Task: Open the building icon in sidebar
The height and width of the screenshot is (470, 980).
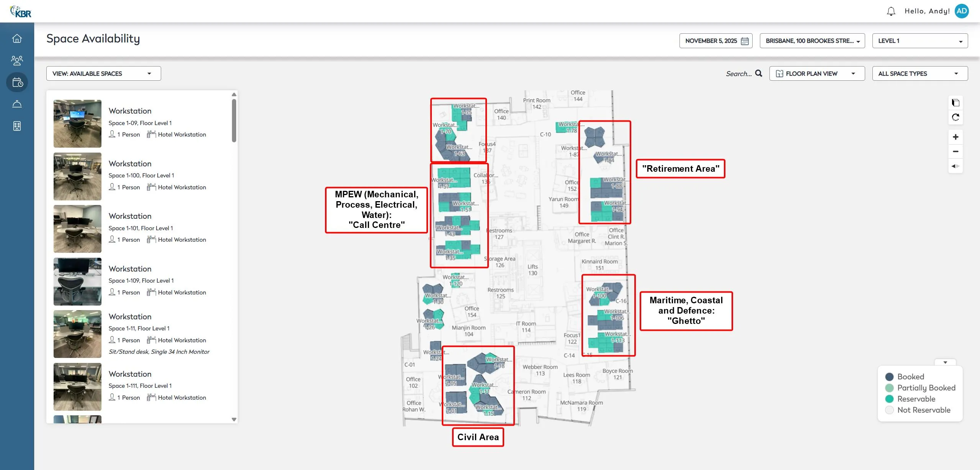Action: point(17,126)
